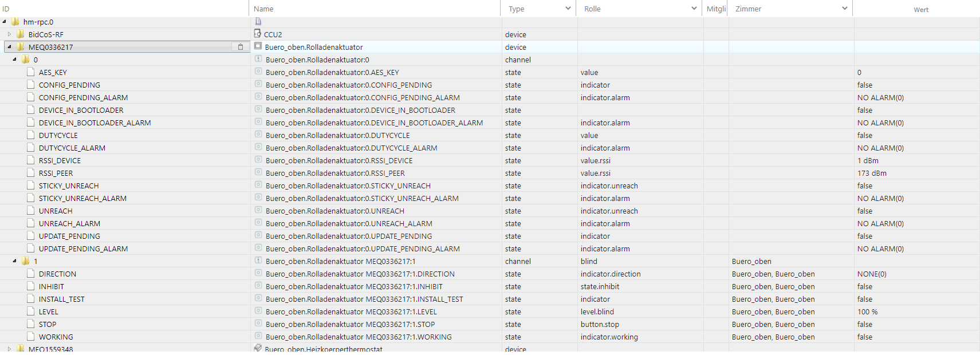Viewport: 980px width, 355px height.
Task: Click the document icon in the hm-rpc.0 Name cell
Action: [258, 21]
